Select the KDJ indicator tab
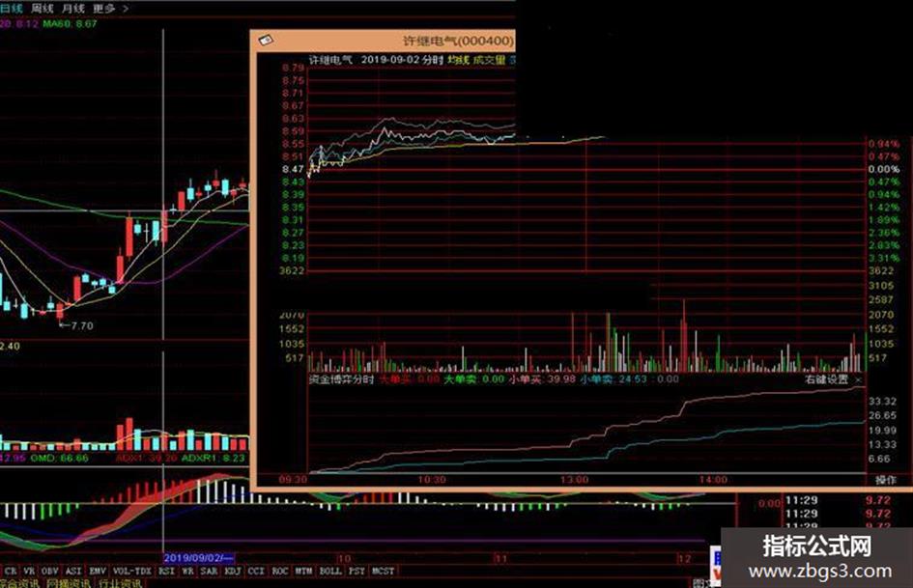Viewport: 913px width, 588px height. point(233,572)
